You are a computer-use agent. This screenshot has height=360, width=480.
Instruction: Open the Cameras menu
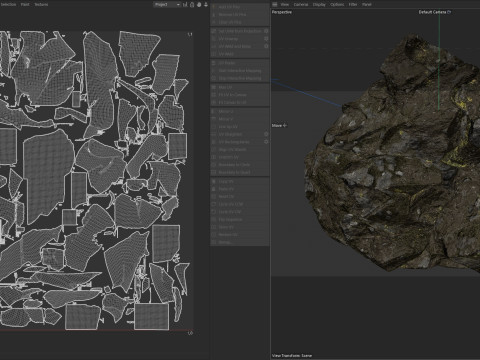(x=301, y=4)
